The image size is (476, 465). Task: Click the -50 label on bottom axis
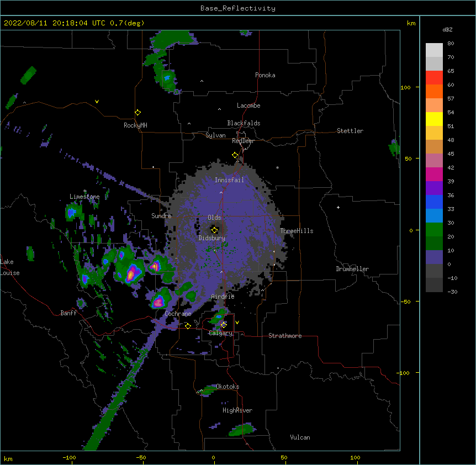click(x=141, y=457)
